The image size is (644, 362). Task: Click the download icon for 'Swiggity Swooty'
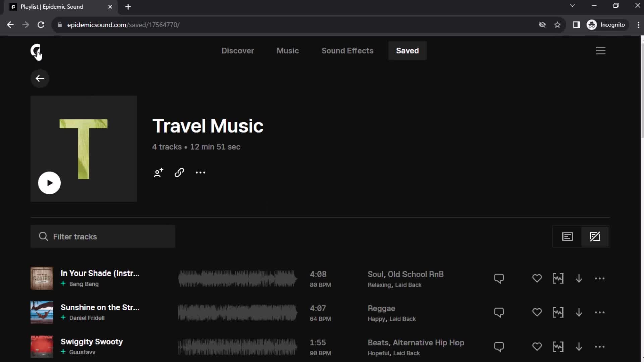click(579, 347)
